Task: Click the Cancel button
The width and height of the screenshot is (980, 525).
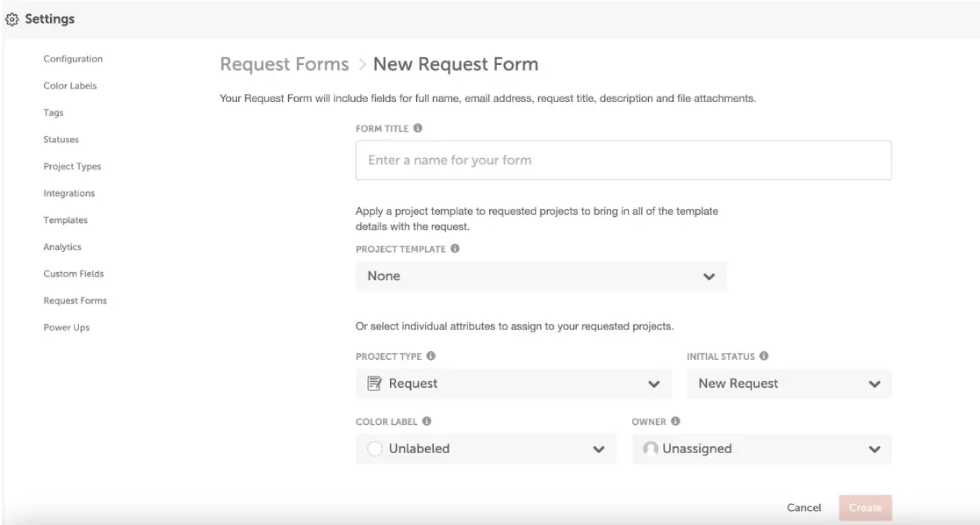Action: pyautogui.click(x=803, y=507)
